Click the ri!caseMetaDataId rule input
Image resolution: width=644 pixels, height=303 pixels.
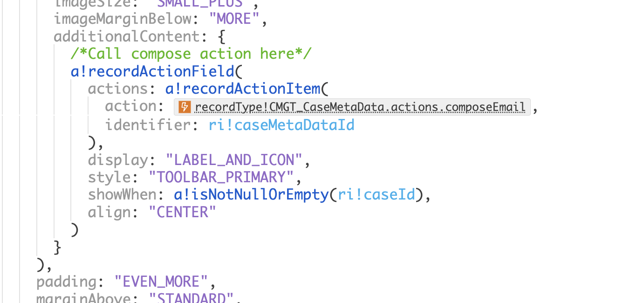281,125
